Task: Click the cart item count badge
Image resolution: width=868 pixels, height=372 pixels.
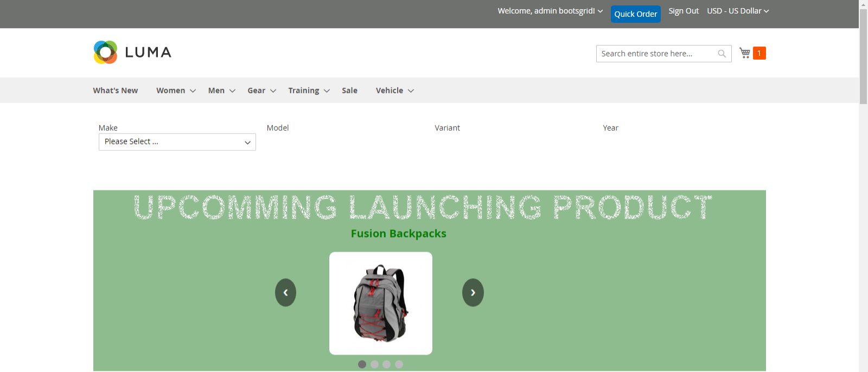Action: click(759, 53)
